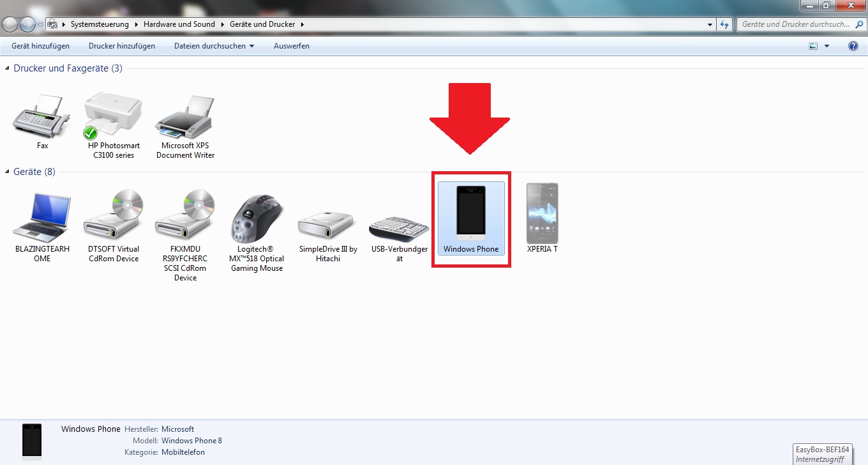Click the Geräte (8) heading text
This screenshot has height=465, width=868.
point(34,172)
